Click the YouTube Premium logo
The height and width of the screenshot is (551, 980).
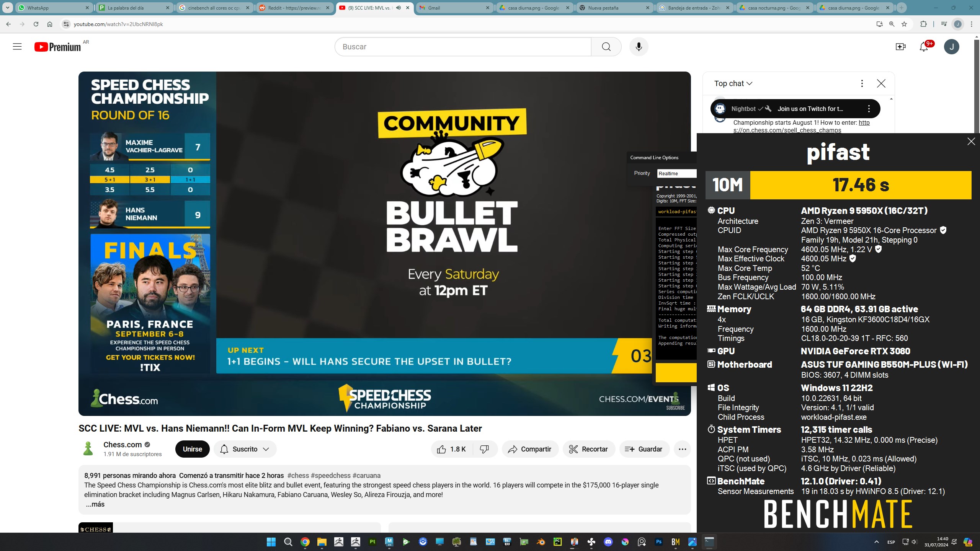pos(57,47)
